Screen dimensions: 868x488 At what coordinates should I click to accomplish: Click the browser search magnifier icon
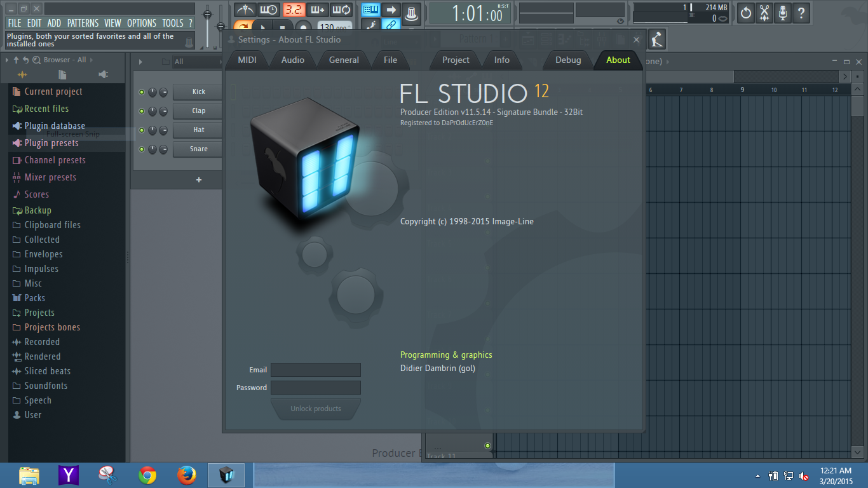[x=36, y=60]
